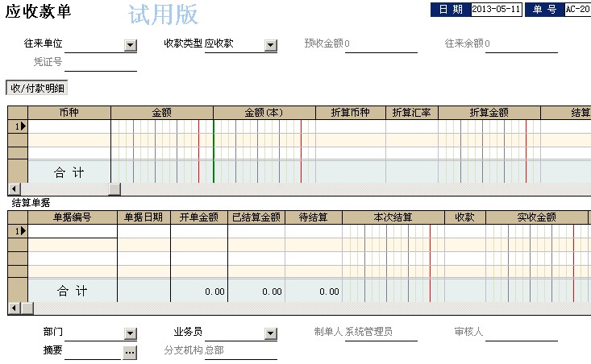Image resolution: width=591 pixels, height=364 pixels.
Task: Open the 往来单位 dropdown arrow
Action: [x=131, y=46]
